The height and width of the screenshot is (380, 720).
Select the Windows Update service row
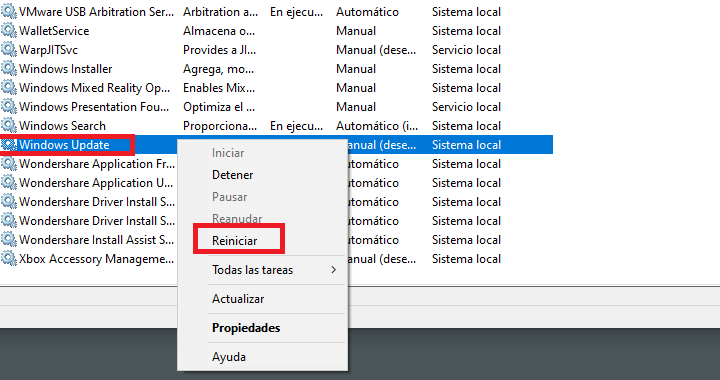pyautogui.click(x=276, y=145)
